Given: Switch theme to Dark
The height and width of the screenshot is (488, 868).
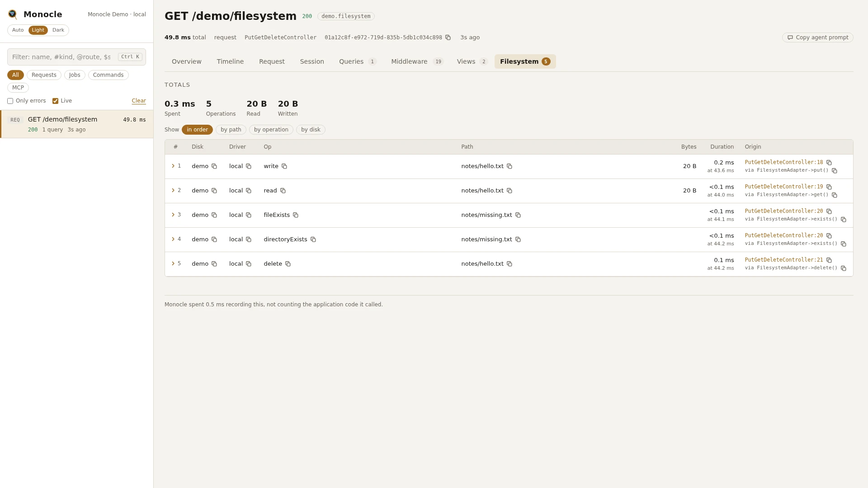Looking at the screenshot, I should [58, 30].
